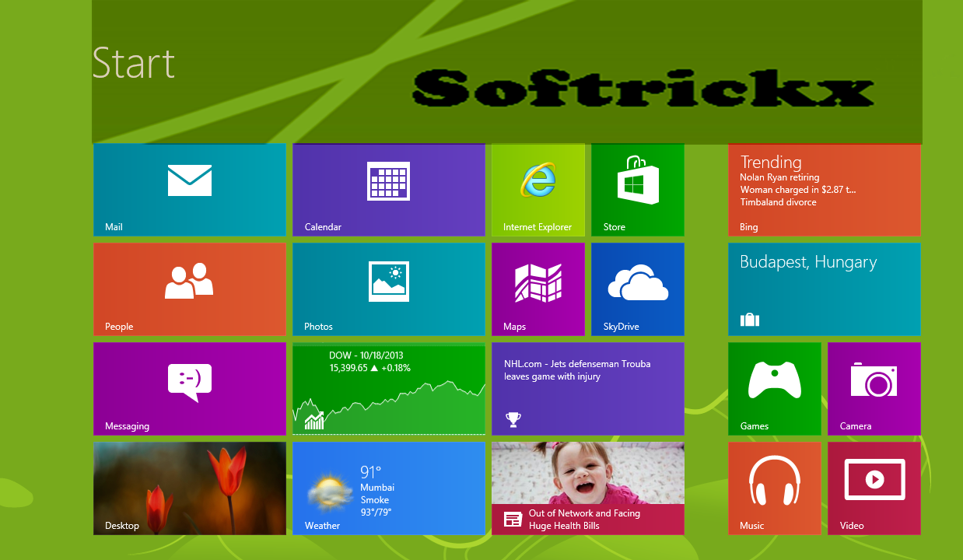Click the "Bing" label on Trending tile
The height and width of the screenshot is (560, 963).
click(749, 228)
